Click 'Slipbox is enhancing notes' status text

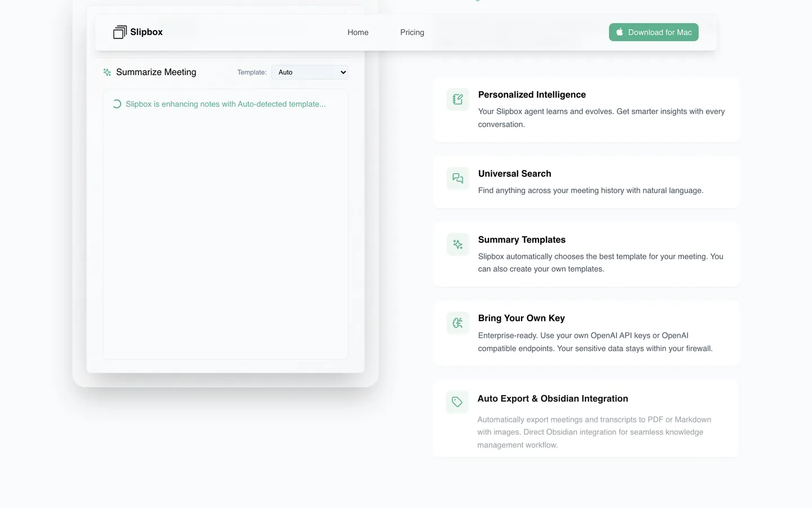pos(226,104)
